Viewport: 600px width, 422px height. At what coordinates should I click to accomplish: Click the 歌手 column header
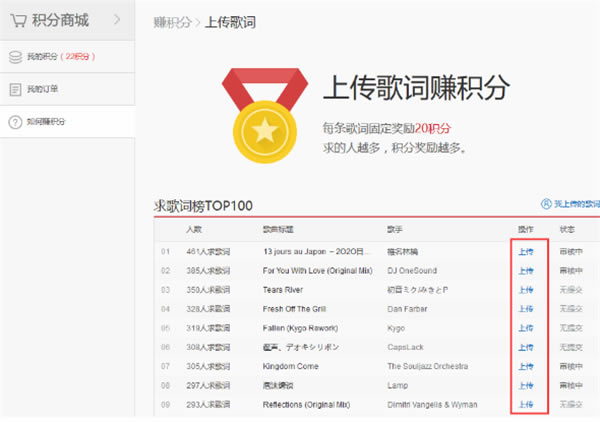(x=395, y=229)
